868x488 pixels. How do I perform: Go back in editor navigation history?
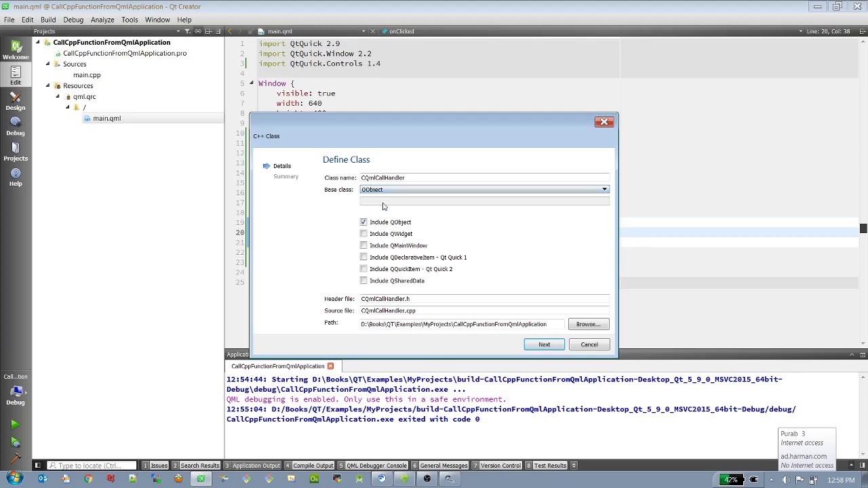[230, 31]
